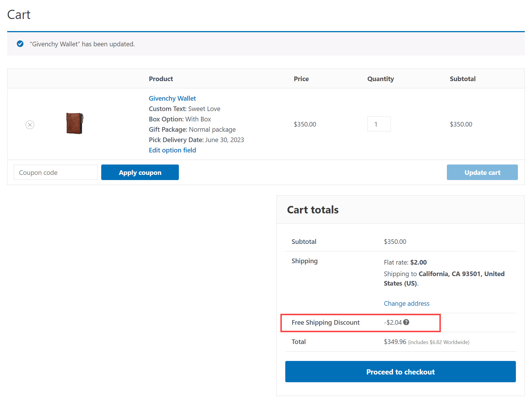Image resolution: width=532 pixels, height=411 pixels.
Task: Click the Edit option field link
Action: click(x=172, y=150)
